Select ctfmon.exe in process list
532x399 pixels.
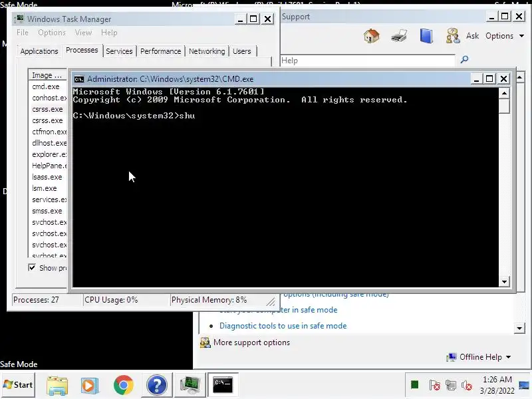pyautogui.click(x=47, y=132)
